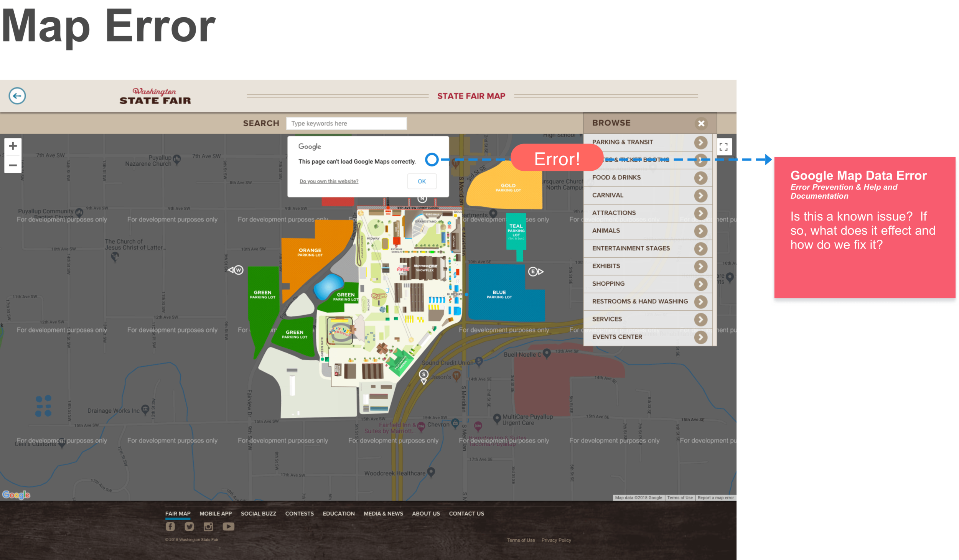This screenshot has height=560, width=959.
Task: Click the STATE FAIR MAP heading
Action: (471, 96)
